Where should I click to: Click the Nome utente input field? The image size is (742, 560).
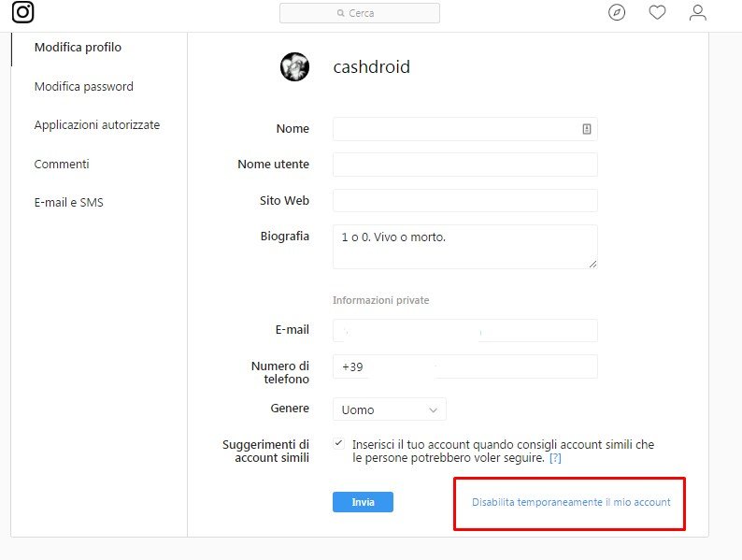(464, 165)
